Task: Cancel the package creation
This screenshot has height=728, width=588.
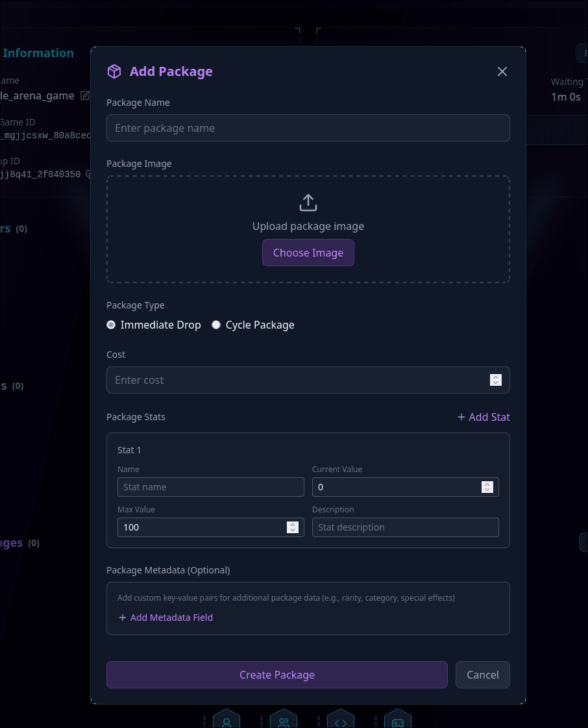Action: tap(482, 675)
